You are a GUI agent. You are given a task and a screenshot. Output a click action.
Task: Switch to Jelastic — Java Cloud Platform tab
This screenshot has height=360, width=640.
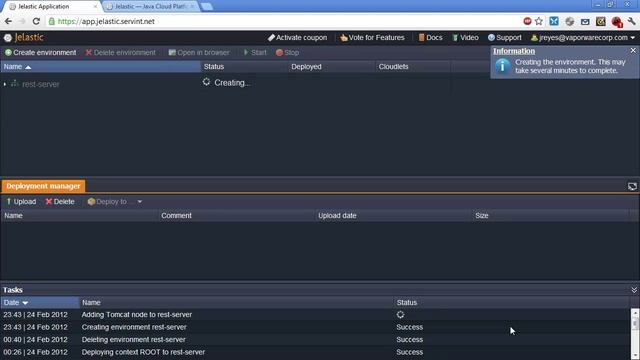tap(151, 7)
